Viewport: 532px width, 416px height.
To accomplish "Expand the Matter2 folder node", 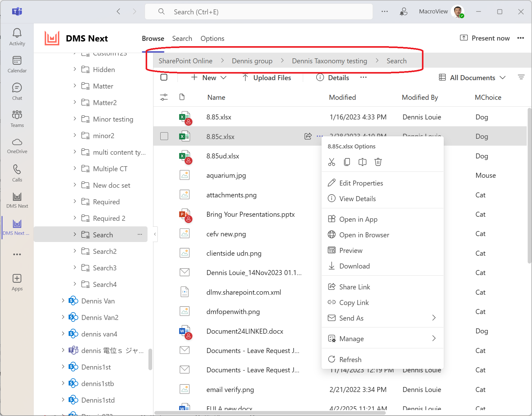I will [x=75, y=102].
